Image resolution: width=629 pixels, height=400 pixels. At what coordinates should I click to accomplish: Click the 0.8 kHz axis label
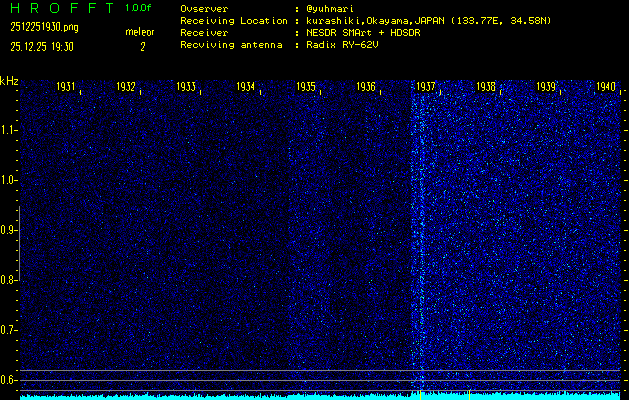click(7, 280)
